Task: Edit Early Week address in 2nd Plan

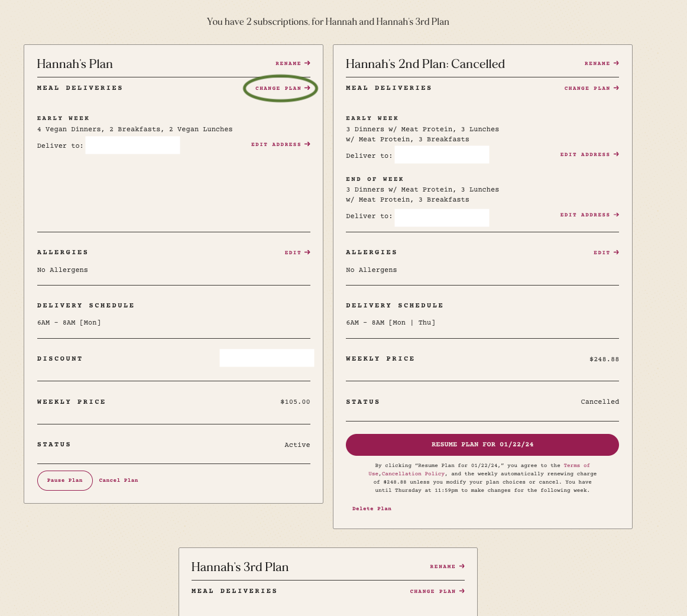Action: pos(589,154)
